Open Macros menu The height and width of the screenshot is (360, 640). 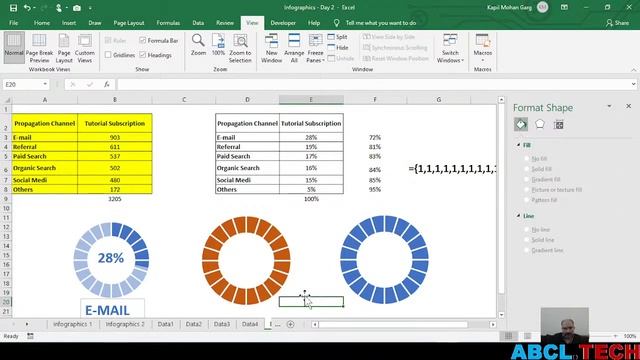point(482,48)
